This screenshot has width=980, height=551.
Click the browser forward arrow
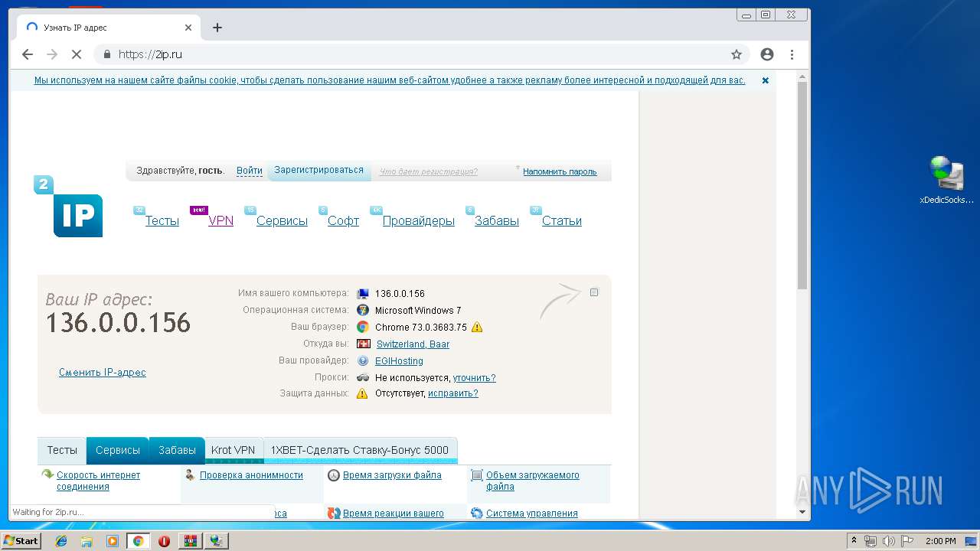52,54
